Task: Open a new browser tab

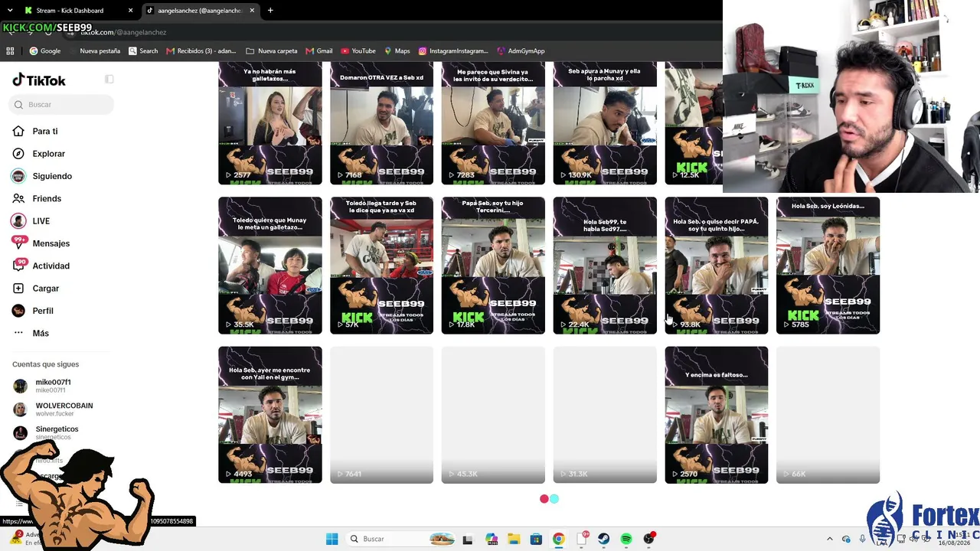Action: click(270, 11)
